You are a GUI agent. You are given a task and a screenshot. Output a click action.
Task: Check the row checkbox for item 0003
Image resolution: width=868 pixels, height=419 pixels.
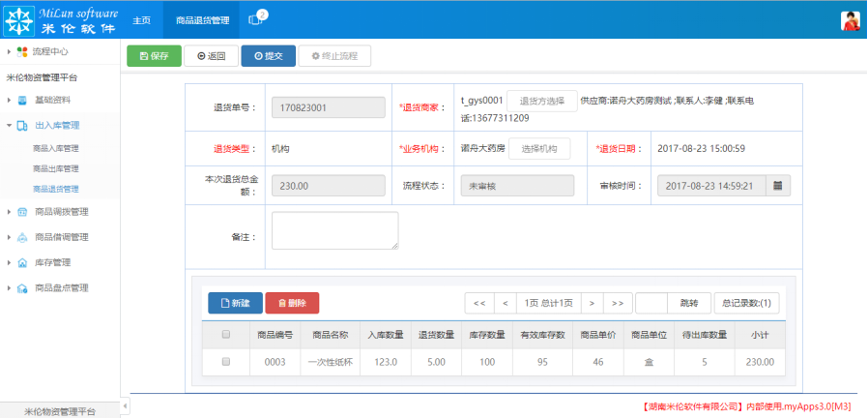pyautogui.click(x=226, y=362)
